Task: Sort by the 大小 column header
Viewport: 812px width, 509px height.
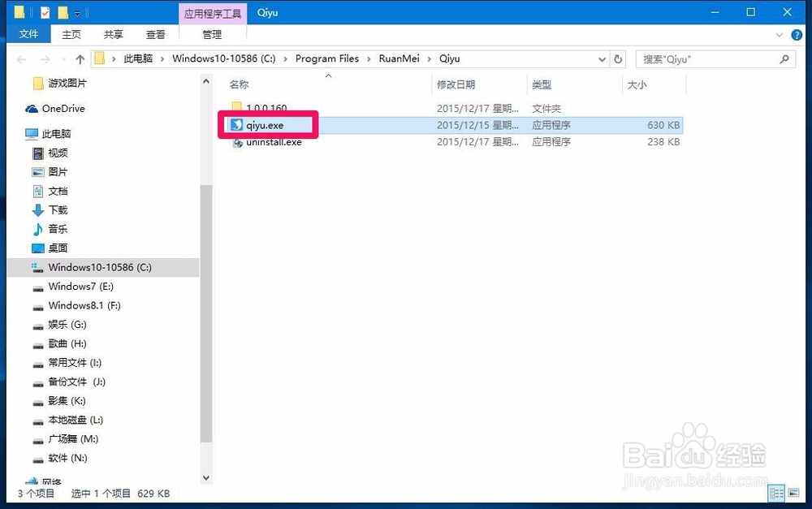Action: [637, 84]
